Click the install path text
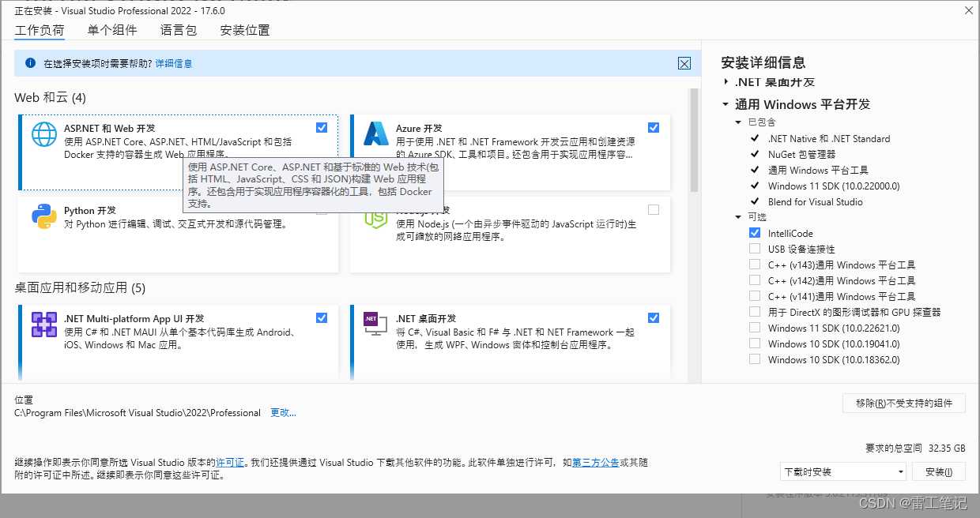This screenshot has height=518, width=980. (138, 412)
